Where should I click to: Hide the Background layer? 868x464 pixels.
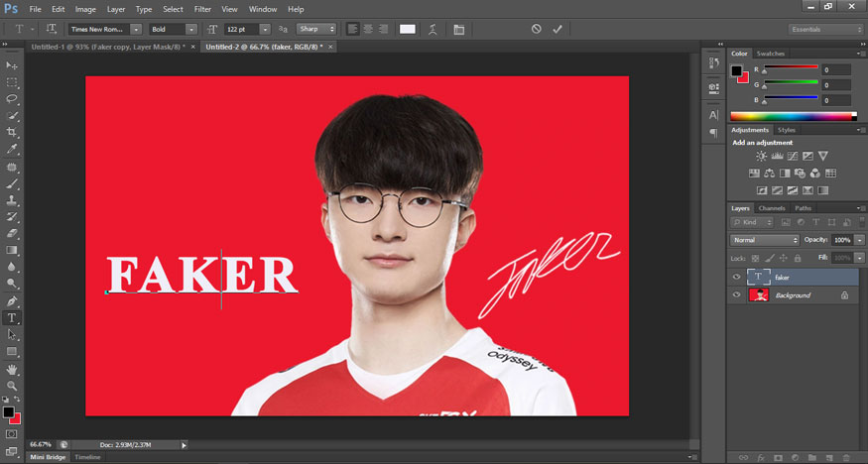click(x=736, y=294)
